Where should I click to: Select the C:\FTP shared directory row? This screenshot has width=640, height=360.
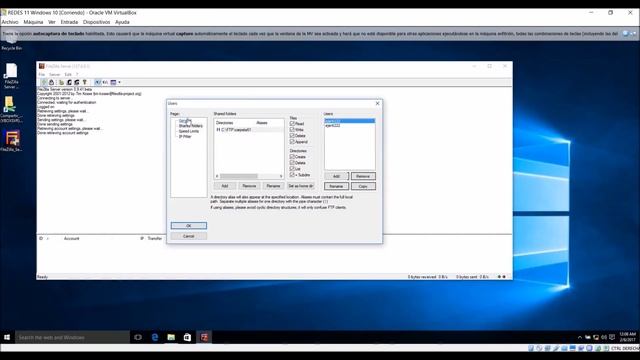point(249,129)
